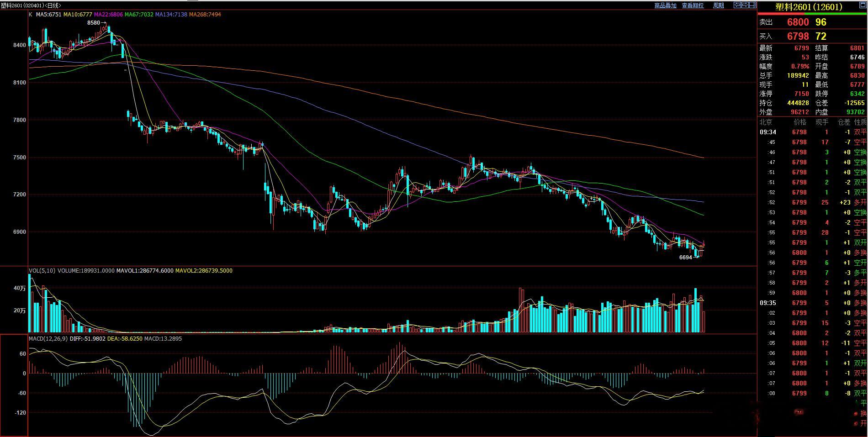Click the DEA:-58.6250 readout
868x437 pixels.
[125, 339]
